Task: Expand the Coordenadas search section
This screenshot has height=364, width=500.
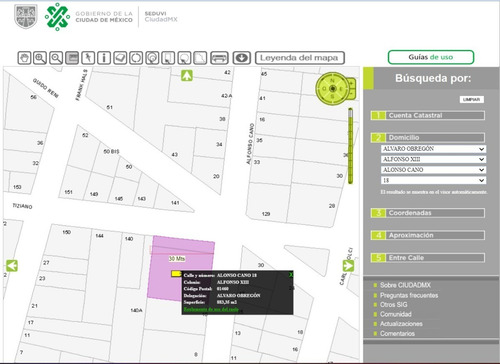Action: coord(428,213)
